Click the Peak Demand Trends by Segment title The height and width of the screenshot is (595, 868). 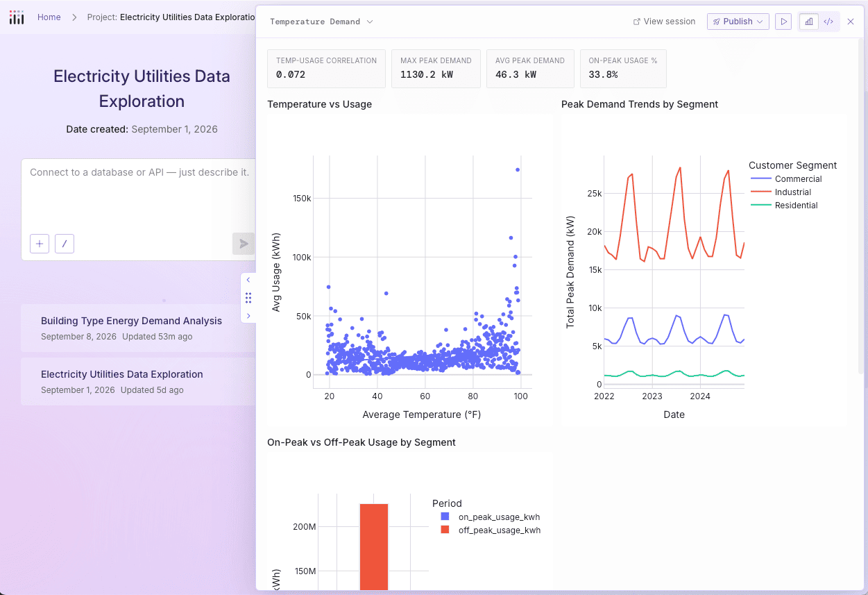639,104
